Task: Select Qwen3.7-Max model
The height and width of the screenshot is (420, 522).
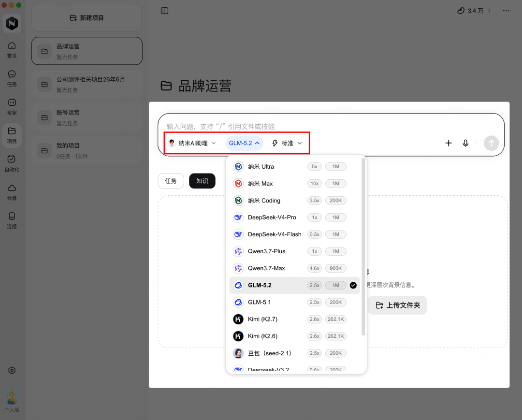Action: pyautogui.click(x=294, y=268)
